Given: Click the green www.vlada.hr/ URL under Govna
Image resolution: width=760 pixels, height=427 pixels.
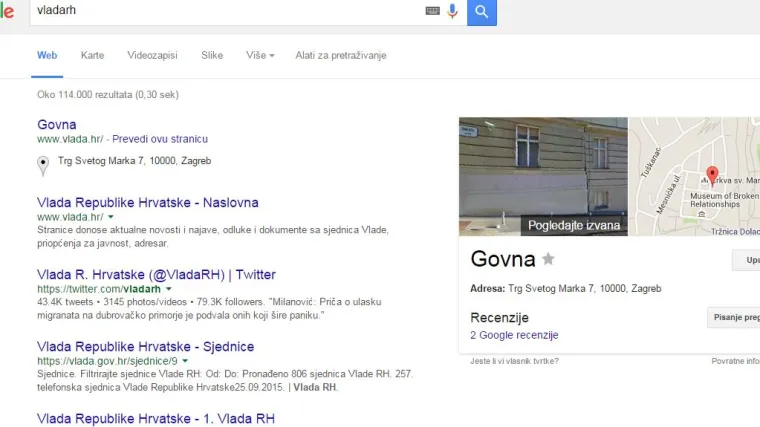Looking at the screenshot, I should (x=70, y=139).
